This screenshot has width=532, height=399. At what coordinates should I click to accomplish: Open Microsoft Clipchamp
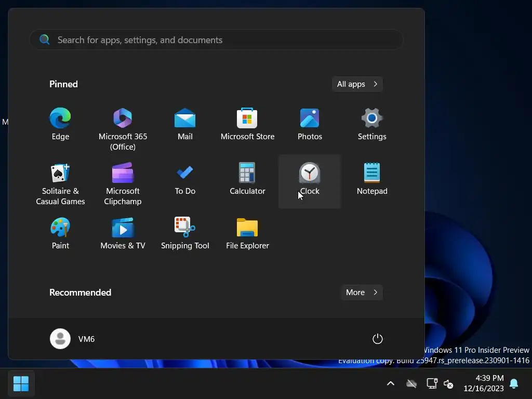tap(123, 183)
